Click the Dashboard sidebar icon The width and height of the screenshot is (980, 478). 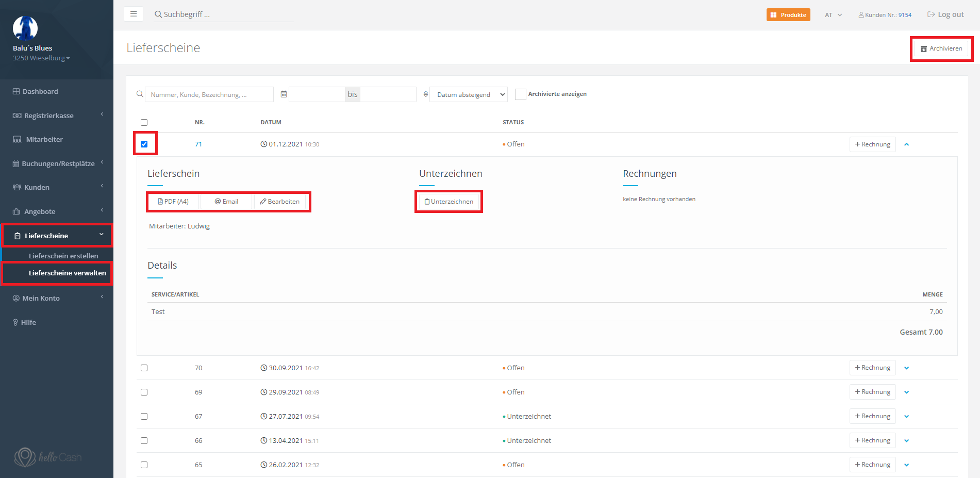pos(16,91)
